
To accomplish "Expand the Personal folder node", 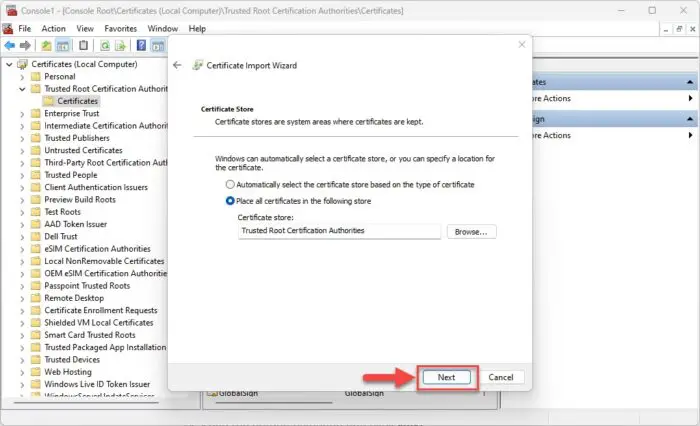I will click(22, 76).
